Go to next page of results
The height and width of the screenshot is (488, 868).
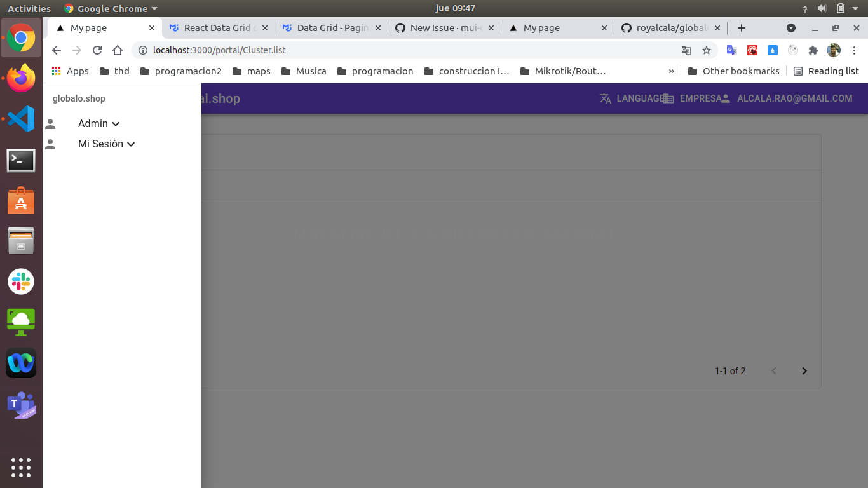[804, 370]
